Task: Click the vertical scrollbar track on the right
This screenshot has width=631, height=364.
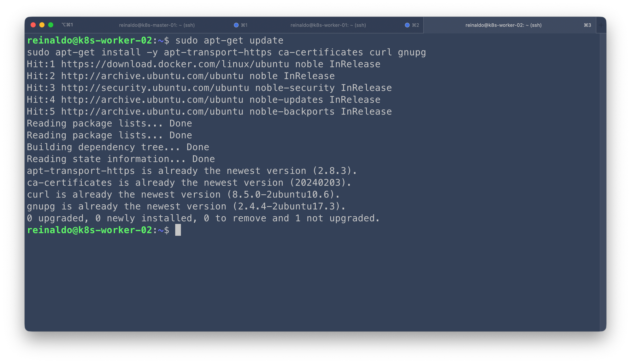Action: [x=603, y=183]
